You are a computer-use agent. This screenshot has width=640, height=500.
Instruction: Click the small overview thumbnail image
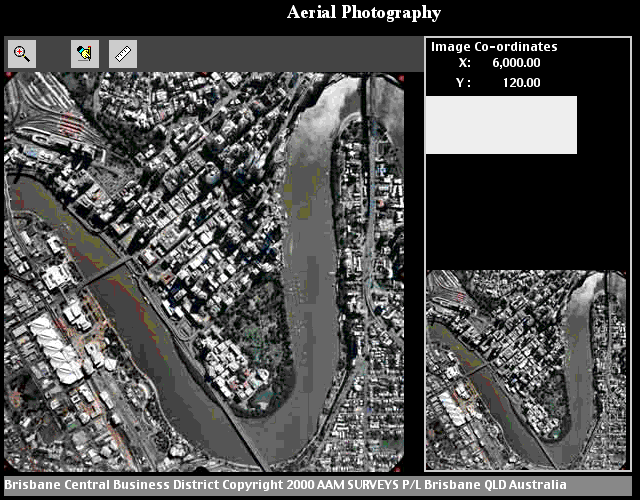pos(526,370)
